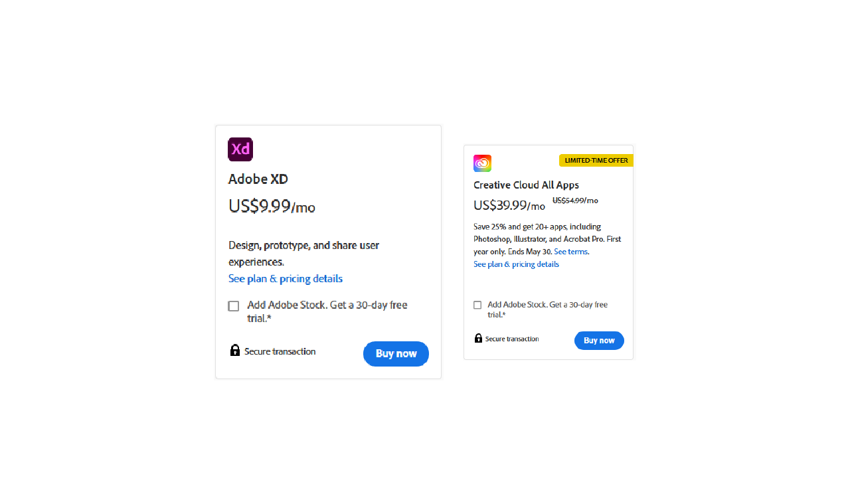Viewport: 850px width, 504px height.
Task: Click the Adobe Stock trial label in the All Apps card
Action: tap(548, 309)
